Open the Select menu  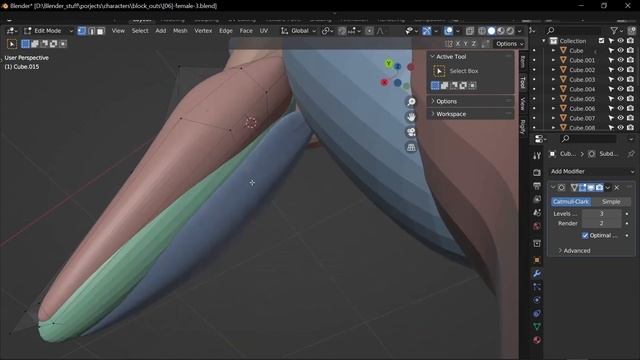pos(140,31)
